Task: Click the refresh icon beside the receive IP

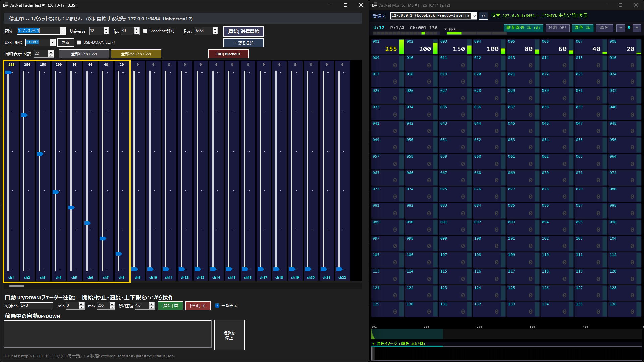Action: click(x=483, y=16)
